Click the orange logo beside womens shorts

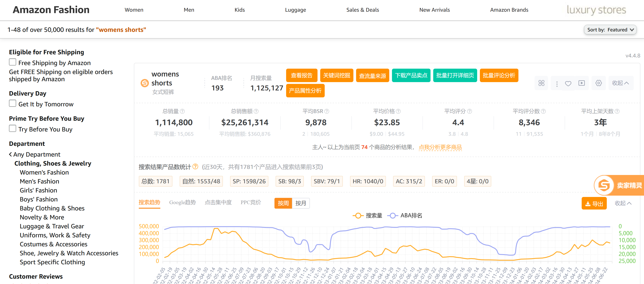pyautogui.click(x=144, y=83)
